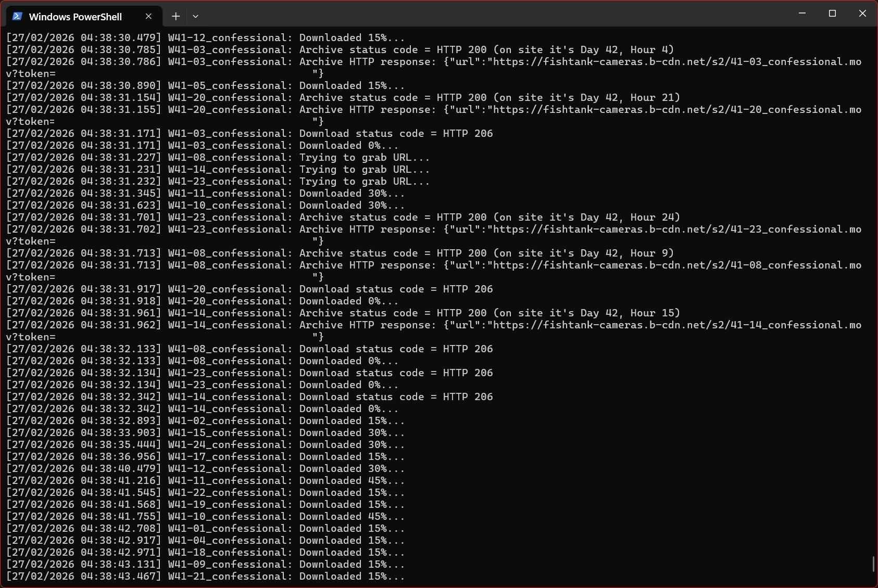The image size is (878, 588).
Task: Click 'Hour 9)' in the W41-08 archive status line
Action: 652,253
